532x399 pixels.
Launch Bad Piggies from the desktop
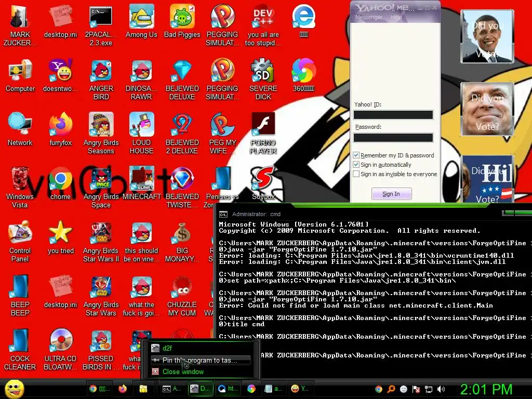click(182, 20)
